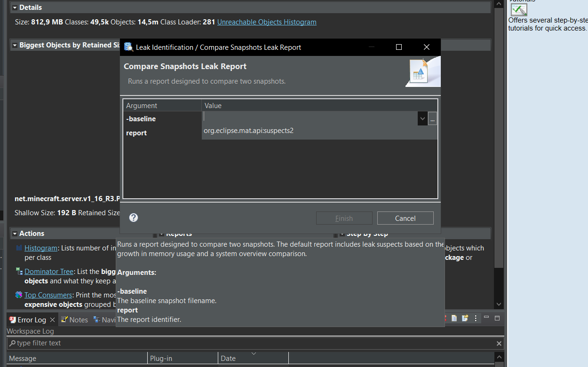Sort Error Log by Date column

click(x=253, y=358)
